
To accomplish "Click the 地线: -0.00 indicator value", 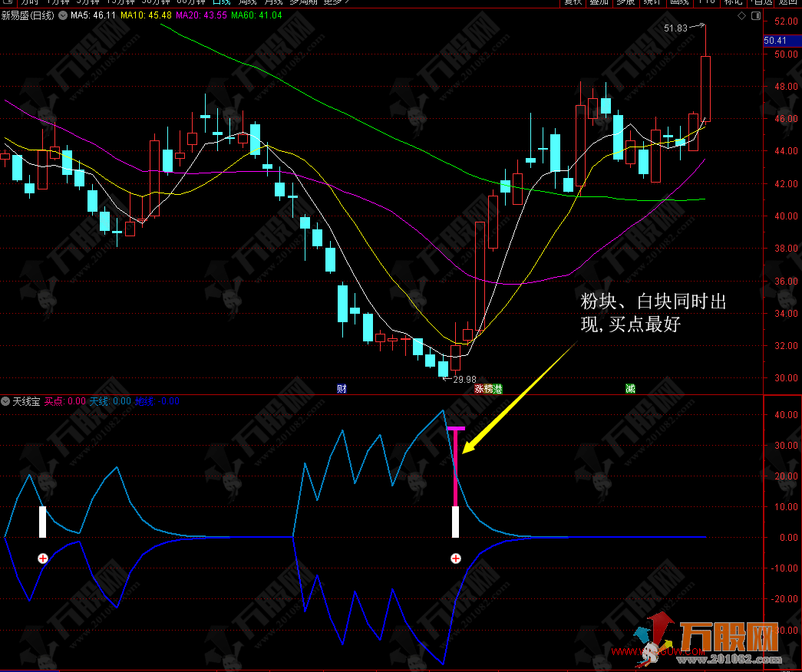I will pyautogui.click(x=157, y=401).
